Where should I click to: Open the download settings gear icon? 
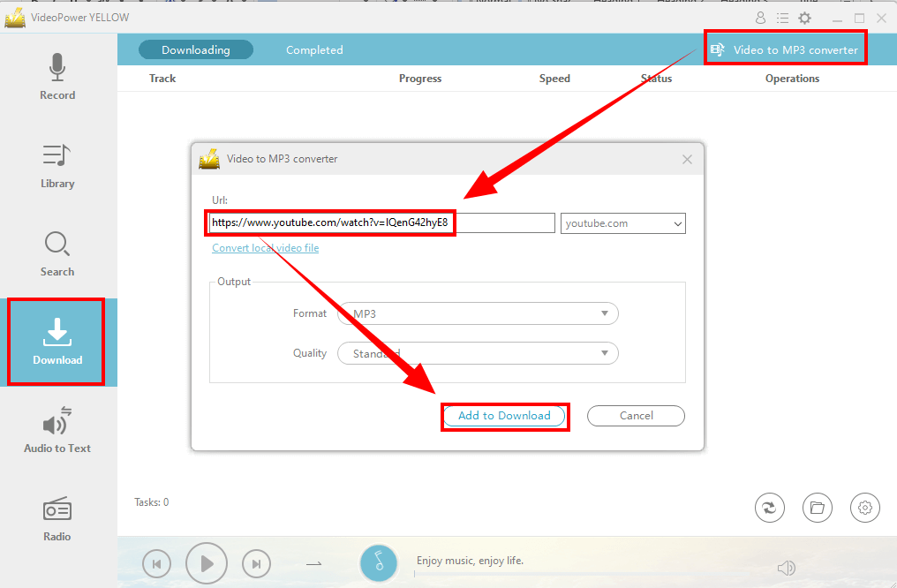pyautogui.click(x=865, y=508)
